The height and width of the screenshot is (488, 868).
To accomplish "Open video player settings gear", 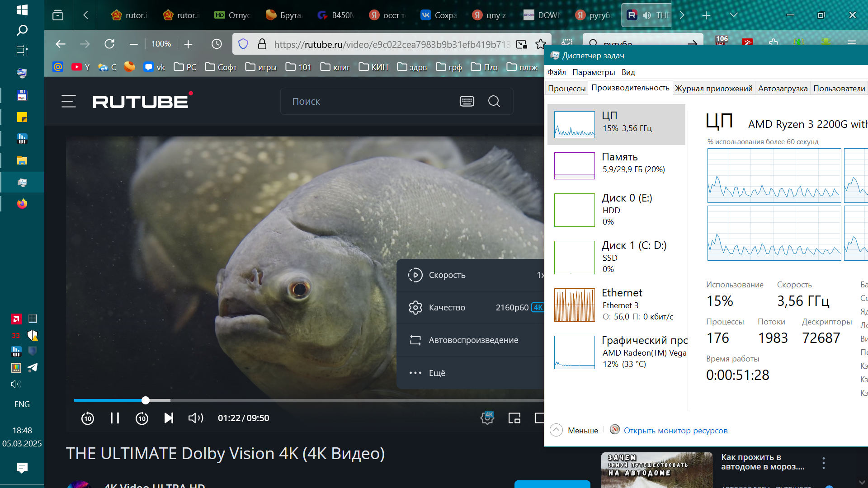I will (487, 418).
